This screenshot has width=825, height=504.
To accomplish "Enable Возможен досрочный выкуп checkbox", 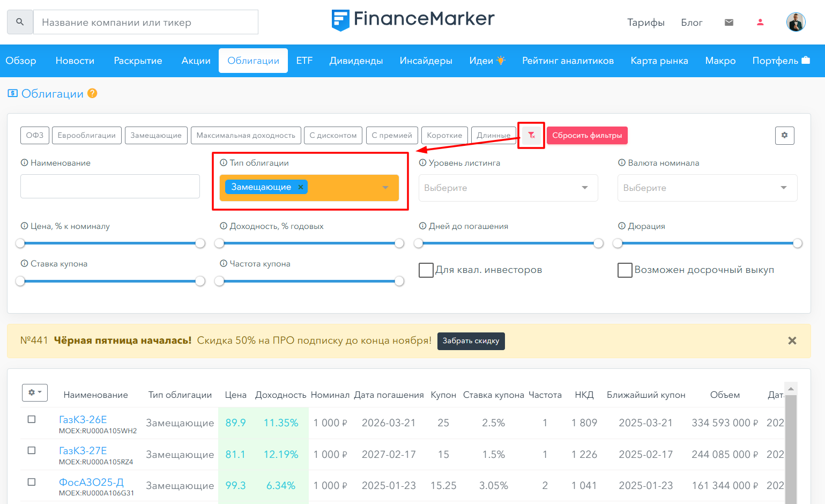I will (x=625, y=270).
